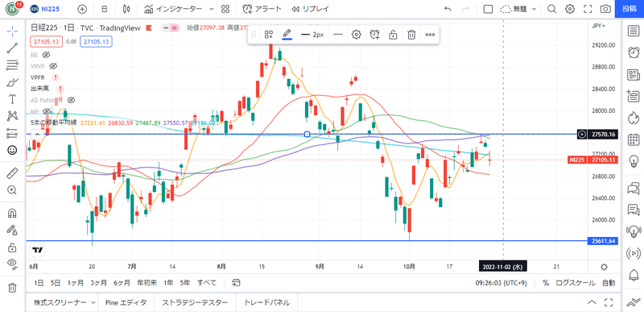This screenshot has width=644, height=312.
Task: Select the trend line drawing tool
Action: tap(12, 48)
